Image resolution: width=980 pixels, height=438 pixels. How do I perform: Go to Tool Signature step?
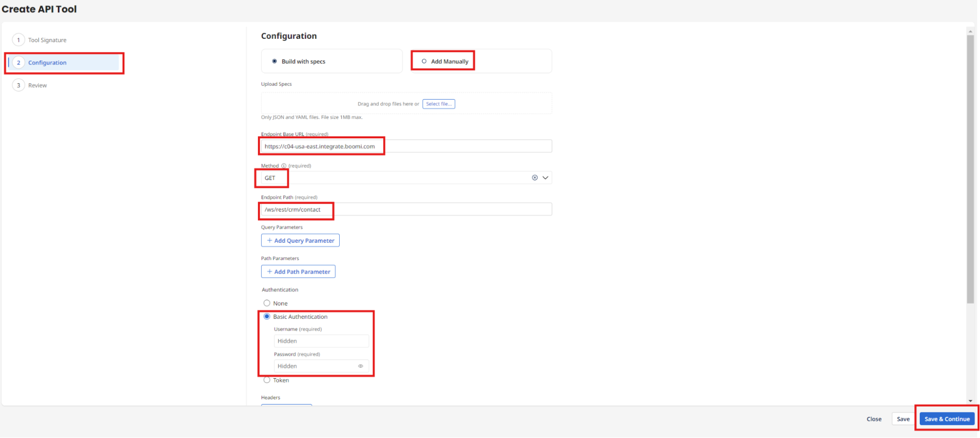coord(47,40)
